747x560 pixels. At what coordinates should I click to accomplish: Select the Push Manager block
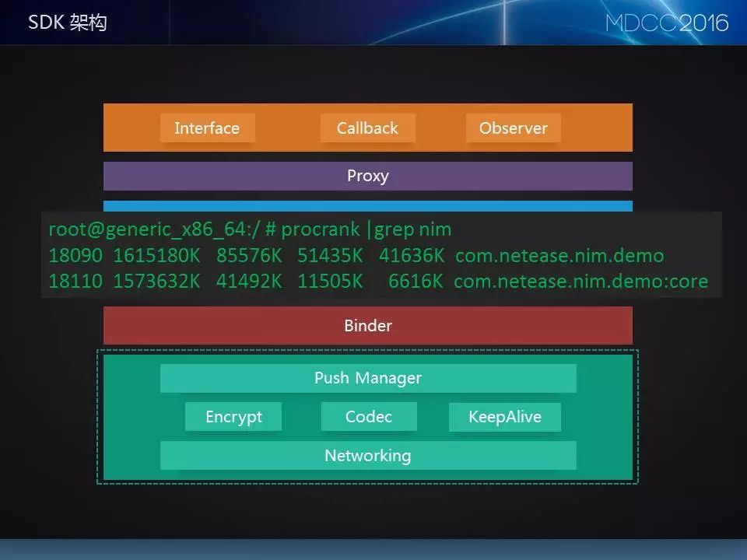[x=368, y=378]
